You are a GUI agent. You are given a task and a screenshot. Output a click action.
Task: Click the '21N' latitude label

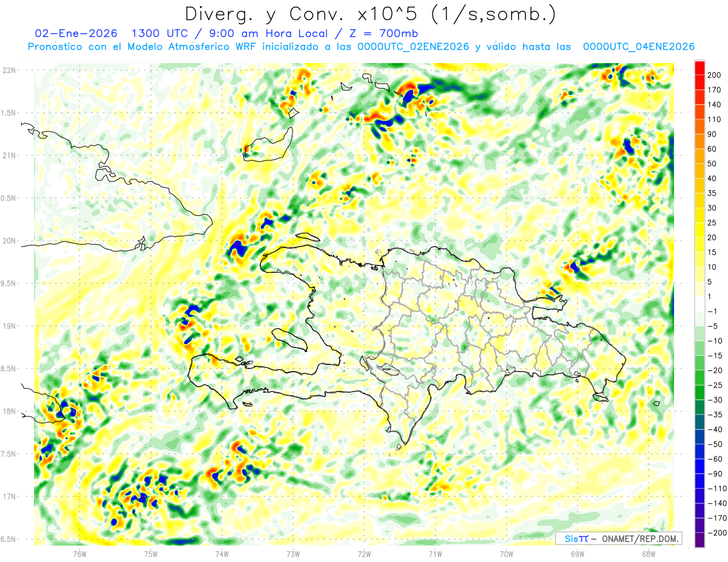point(8,156)
